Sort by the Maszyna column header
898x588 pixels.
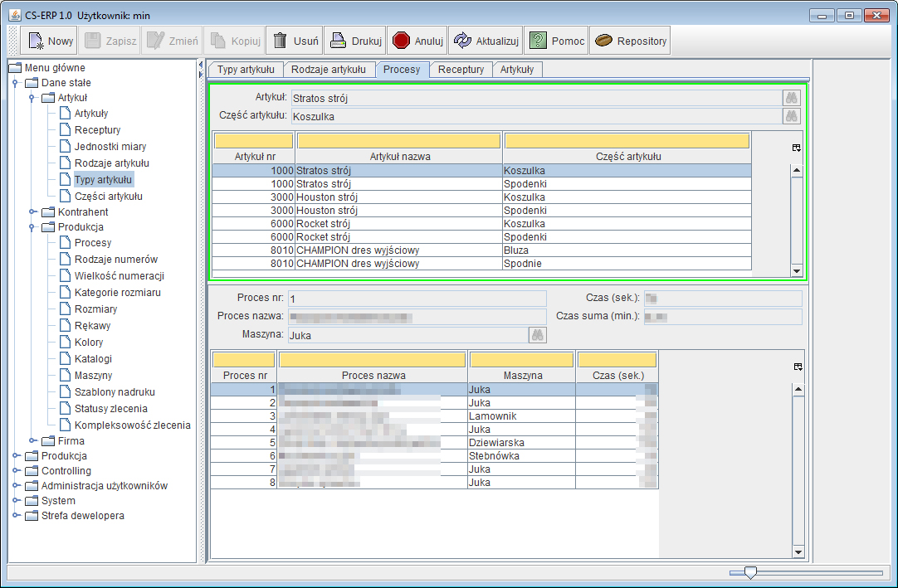coord(522,376)
